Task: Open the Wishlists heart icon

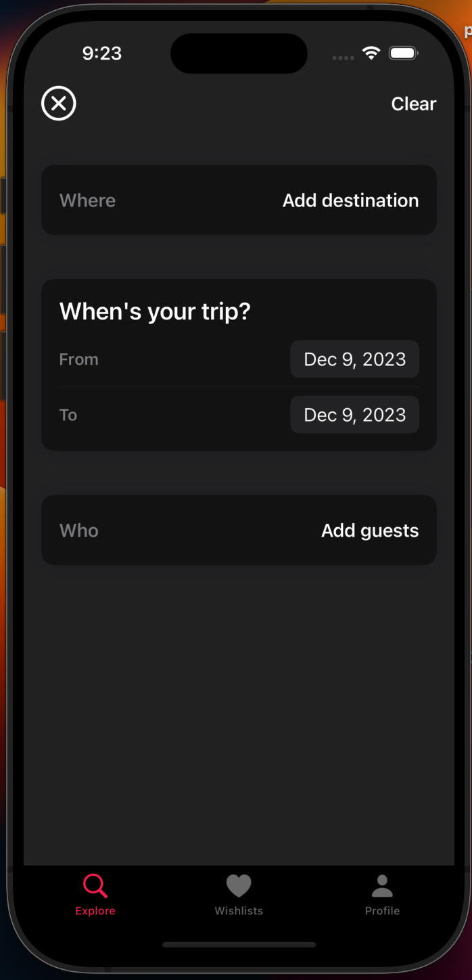Action: (x=239, y=885)
